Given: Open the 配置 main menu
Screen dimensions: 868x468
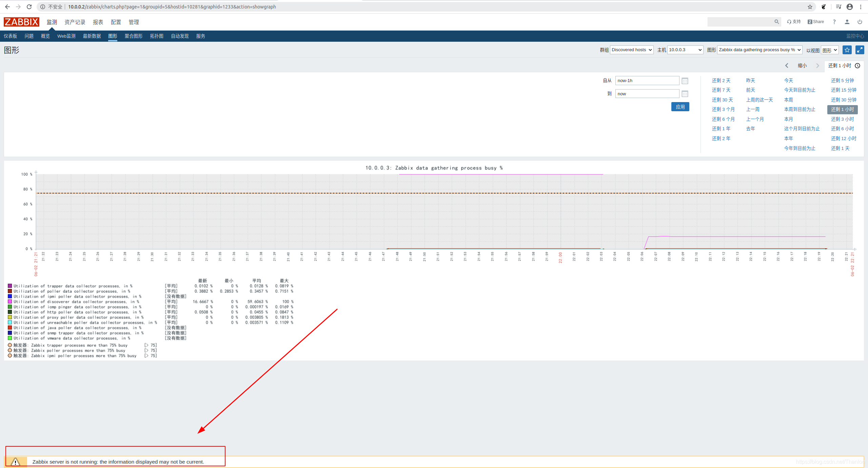Looking at the screenshot, I should [116, 22].
